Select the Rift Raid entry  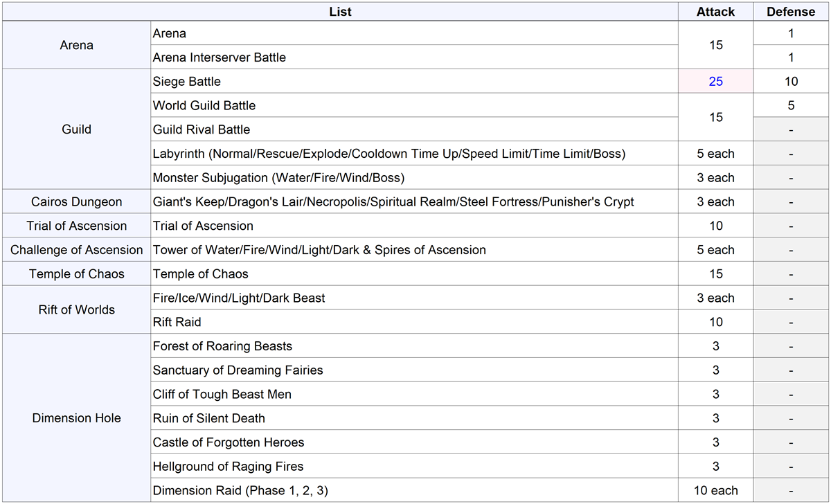(x=177, y=322)
